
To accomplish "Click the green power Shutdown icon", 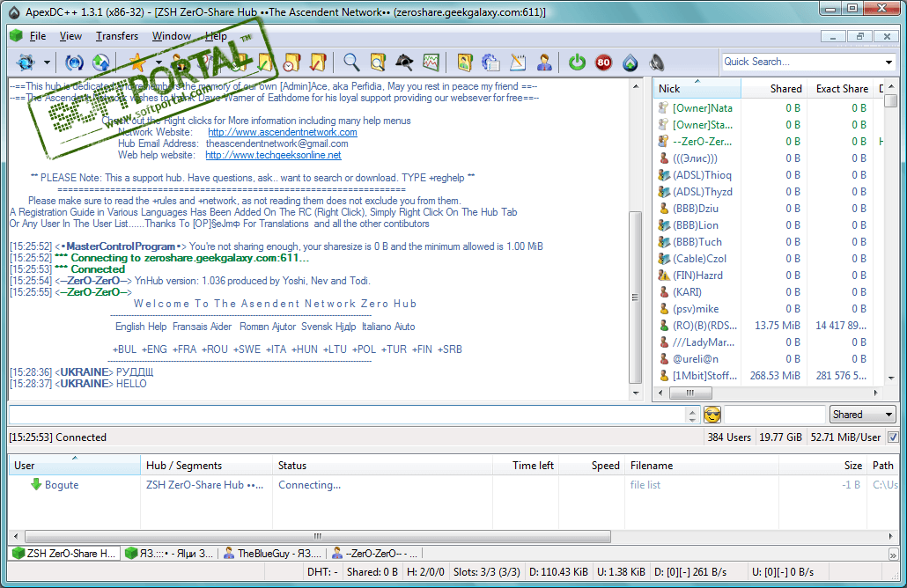I will click(578, 62).
